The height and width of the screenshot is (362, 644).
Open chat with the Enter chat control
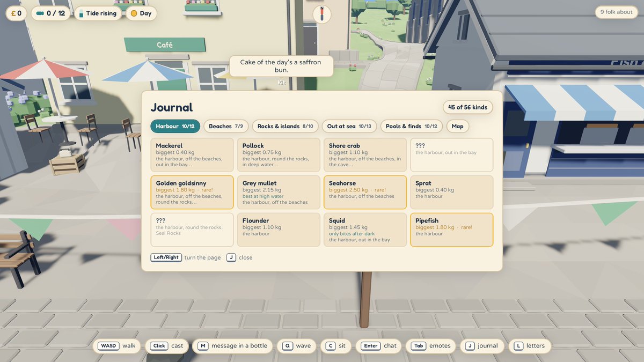tap(378, 346)
